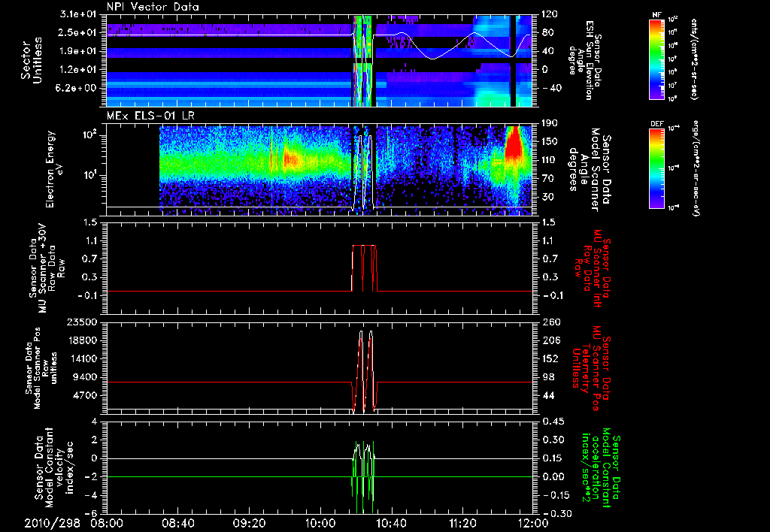770x532 pixels.
Task: Click the '14100' scanner position tick label
Action: click(83, 358)
